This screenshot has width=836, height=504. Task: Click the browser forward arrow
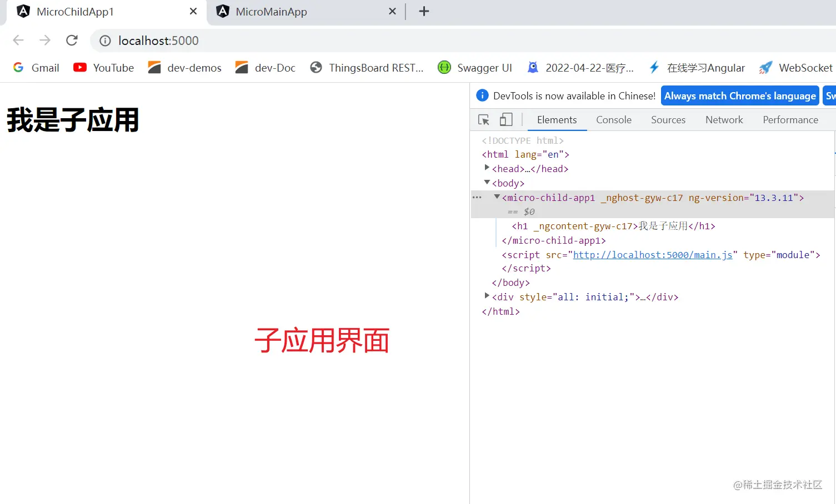[45, 40]
